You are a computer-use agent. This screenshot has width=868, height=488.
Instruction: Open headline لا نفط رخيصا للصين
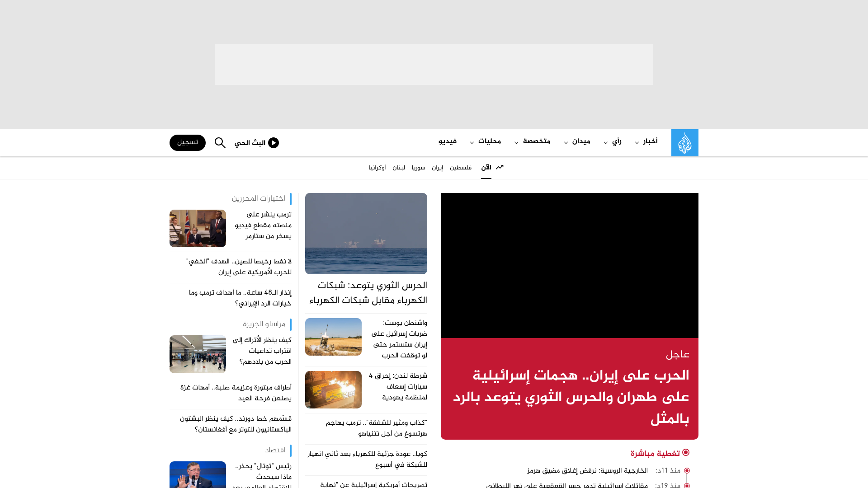239,267
